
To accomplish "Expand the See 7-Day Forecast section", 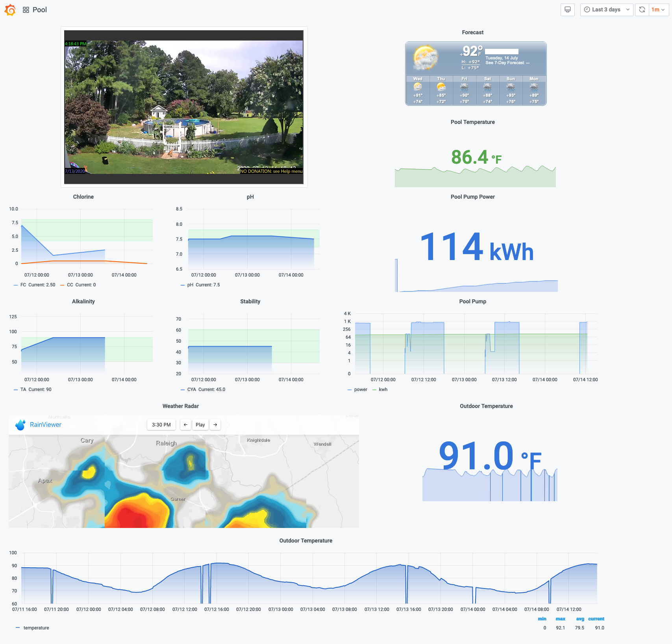I will pos(505,62).
